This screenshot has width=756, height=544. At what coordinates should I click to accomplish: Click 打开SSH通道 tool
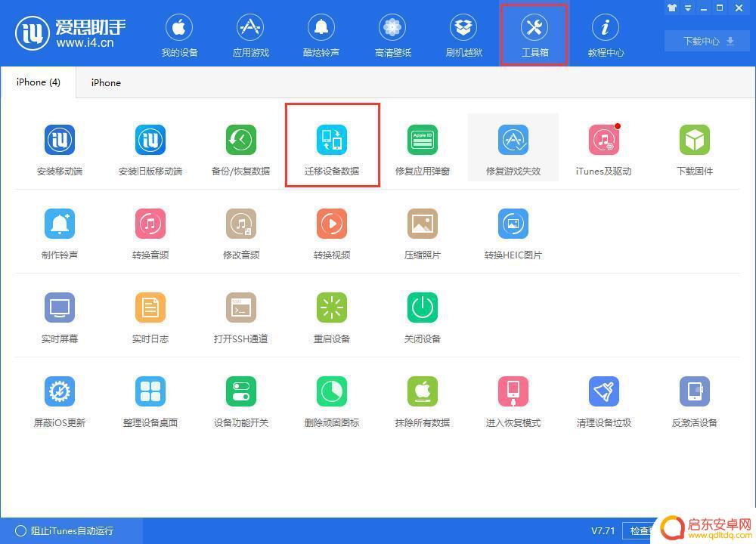tap(240, 317)
